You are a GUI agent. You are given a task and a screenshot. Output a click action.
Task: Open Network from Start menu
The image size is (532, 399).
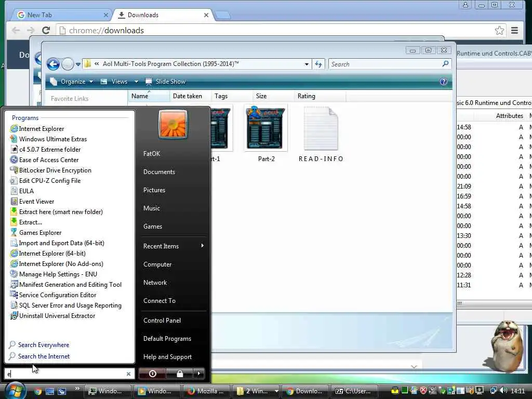(x=155, y=282)
